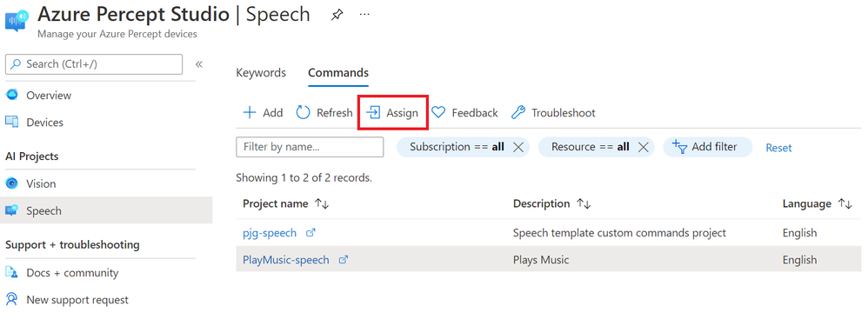868x326 pixels.
Task: Click the New support request person icon
Action: pos(11,299)
